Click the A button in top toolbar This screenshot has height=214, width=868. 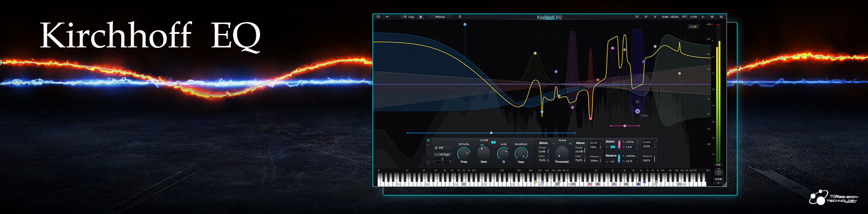[655, 17]
